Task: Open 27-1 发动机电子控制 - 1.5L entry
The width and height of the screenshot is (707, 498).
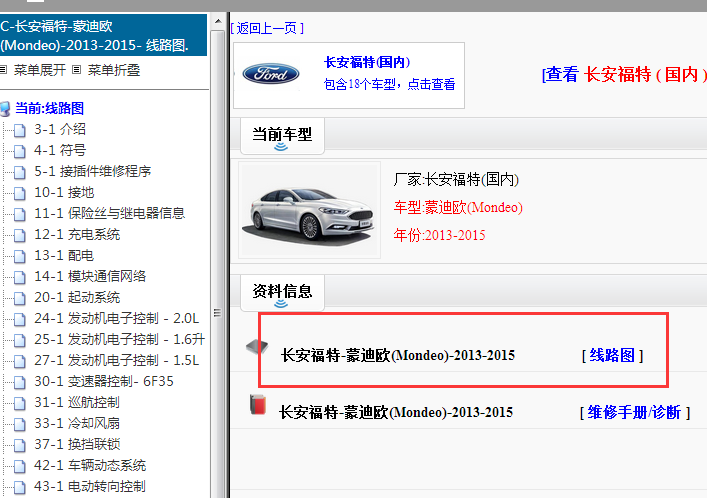Action: pyautogui.click(x=116, y=360)
